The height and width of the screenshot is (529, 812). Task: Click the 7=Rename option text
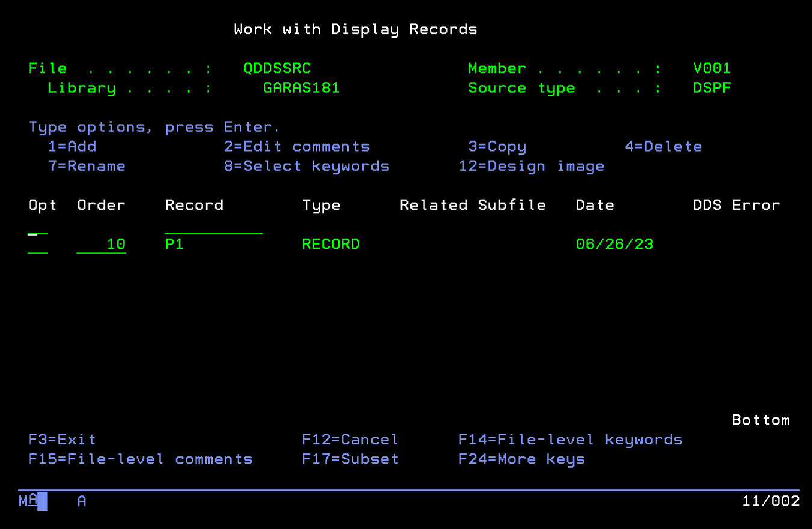click(87, 166)
